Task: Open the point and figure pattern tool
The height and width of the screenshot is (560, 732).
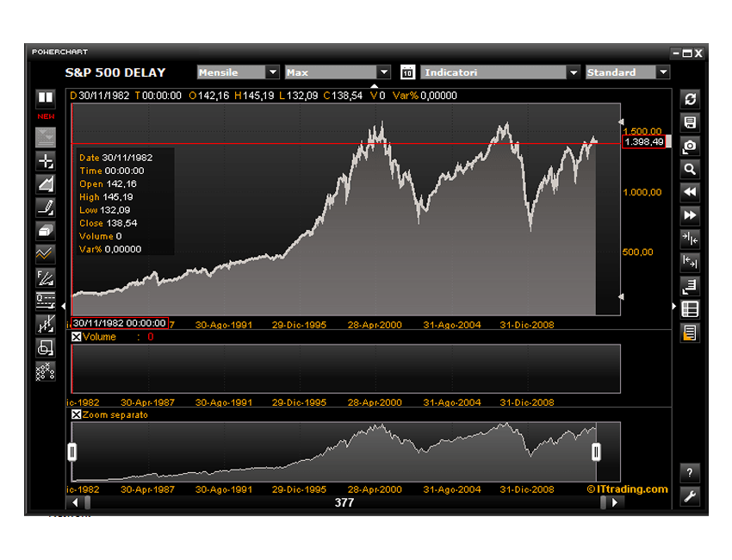Action: (46, 371)
